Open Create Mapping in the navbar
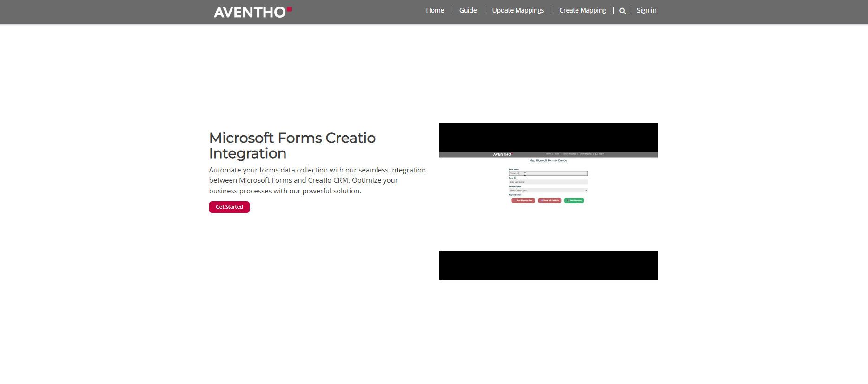Image resolution: width=868 pixels, height=384 pixels. pos(583,10)
